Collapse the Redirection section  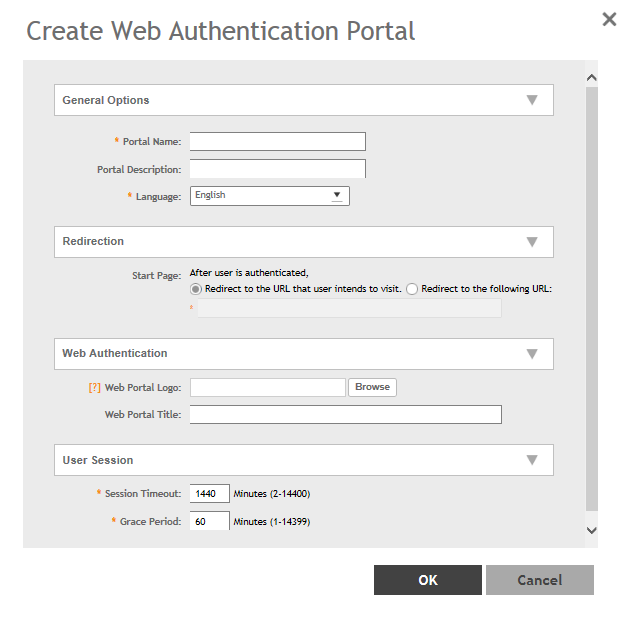point(532,242)
